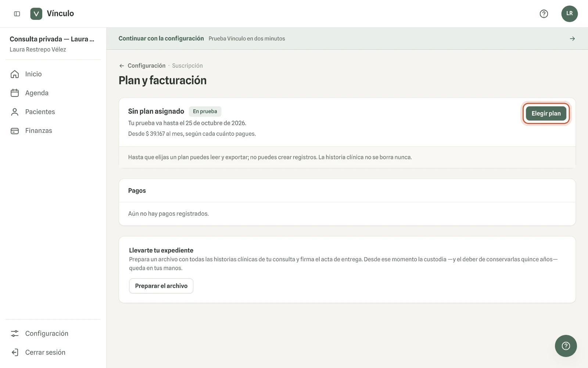The width and height of the screenshot is (588, 368).
Task: Click the Consulta privada workspace name
Action: (52, 39)
